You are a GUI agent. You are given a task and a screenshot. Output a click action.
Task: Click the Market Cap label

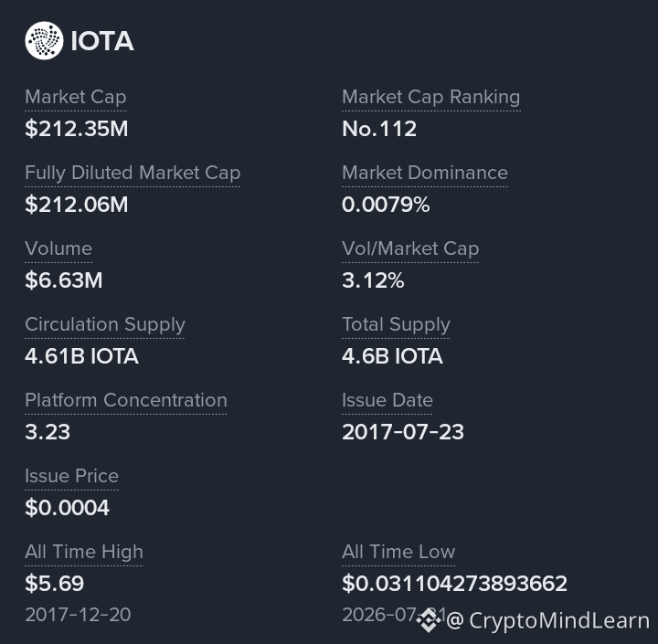[x=76, y=98]
